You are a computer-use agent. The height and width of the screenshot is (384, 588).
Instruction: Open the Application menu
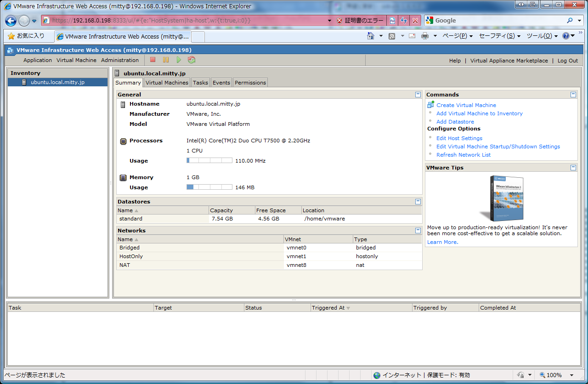point(38,60)
